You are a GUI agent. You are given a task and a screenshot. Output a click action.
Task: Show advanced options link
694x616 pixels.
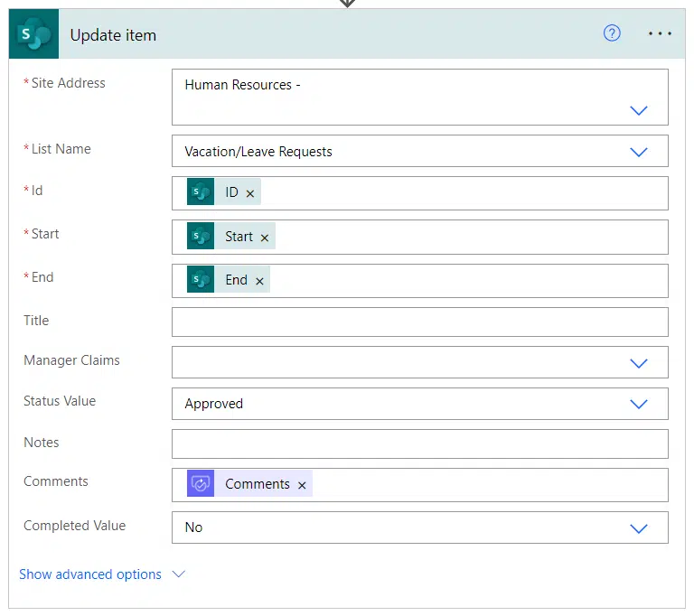tap(90, 574)
